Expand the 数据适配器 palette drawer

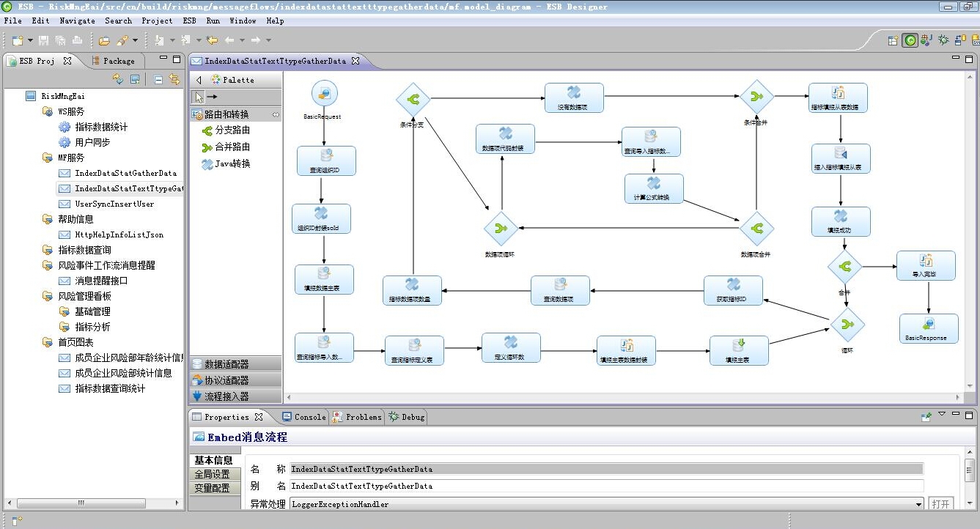point(236,364)
